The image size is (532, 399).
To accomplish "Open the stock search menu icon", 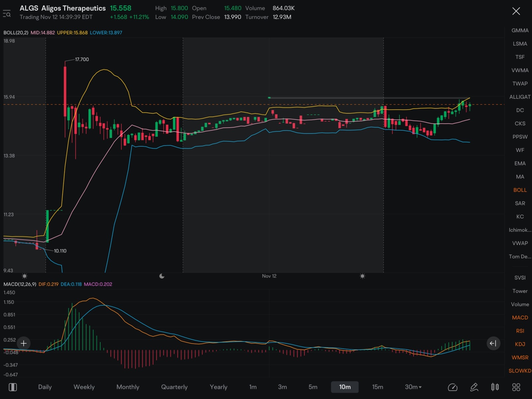I will (7, 13).
